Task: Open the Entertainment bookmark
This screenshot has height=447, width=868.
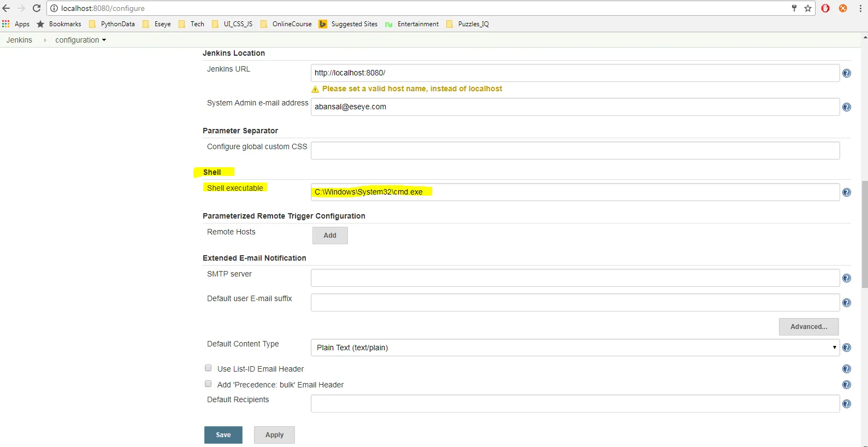Action: (x=412, y=24)
